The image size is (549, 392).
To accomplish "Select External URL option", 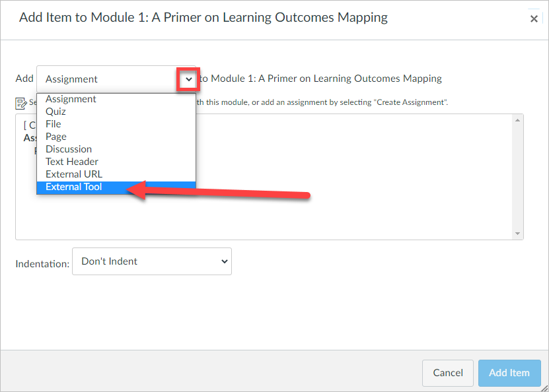I will coord(116,174).
